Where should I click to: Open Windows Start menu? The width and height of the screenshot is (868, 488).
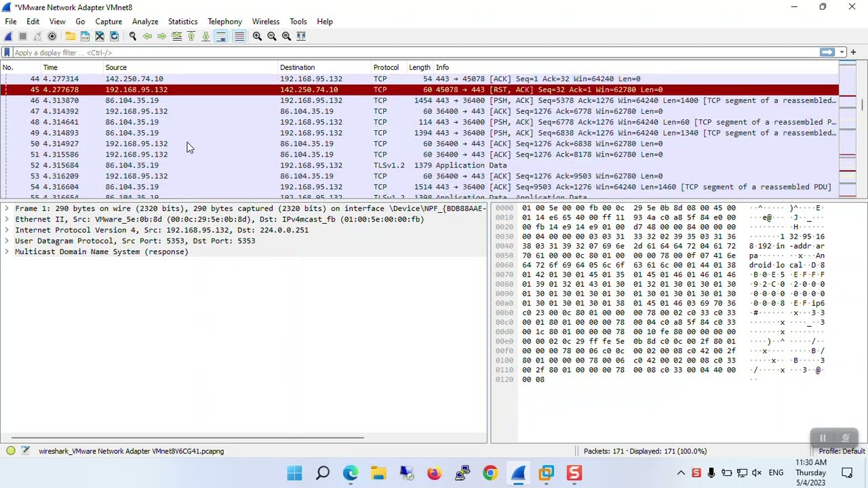pos(294,473)
